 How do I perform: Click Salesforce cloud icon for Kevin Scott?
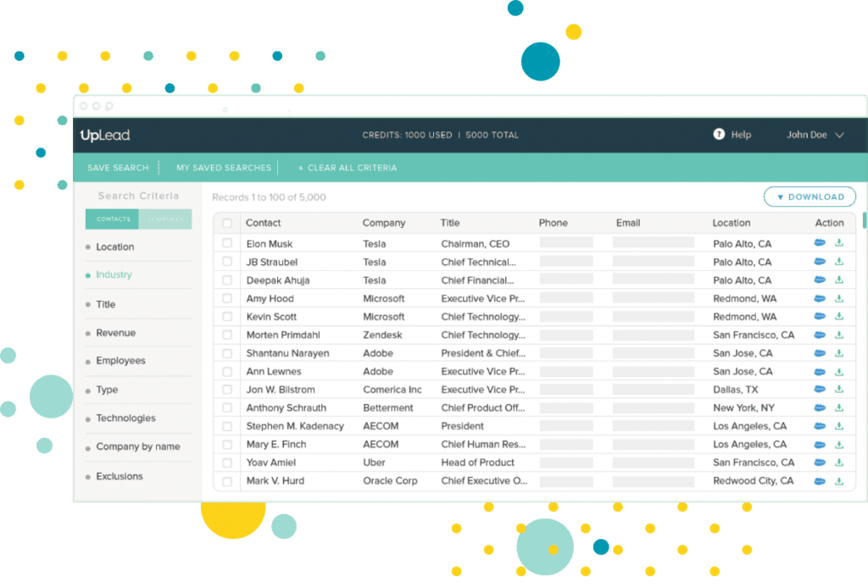coord(820,316)
